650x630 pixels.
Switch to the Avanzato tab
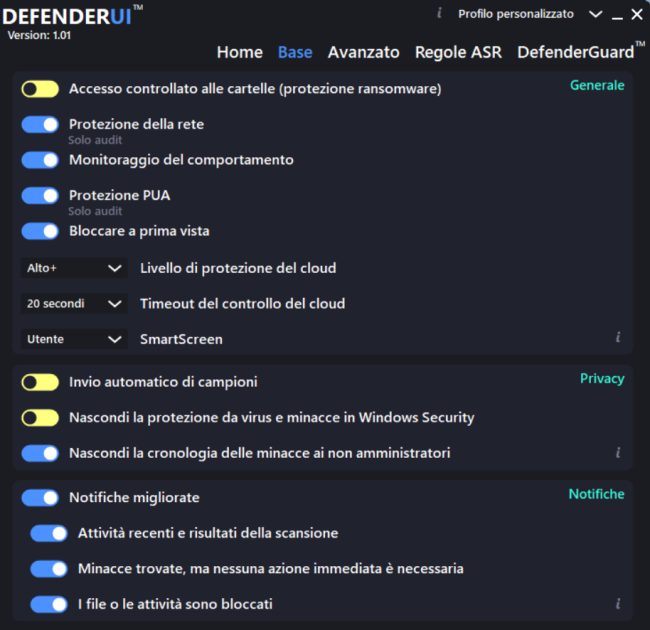pyautogui.click(x=363, y=52)
